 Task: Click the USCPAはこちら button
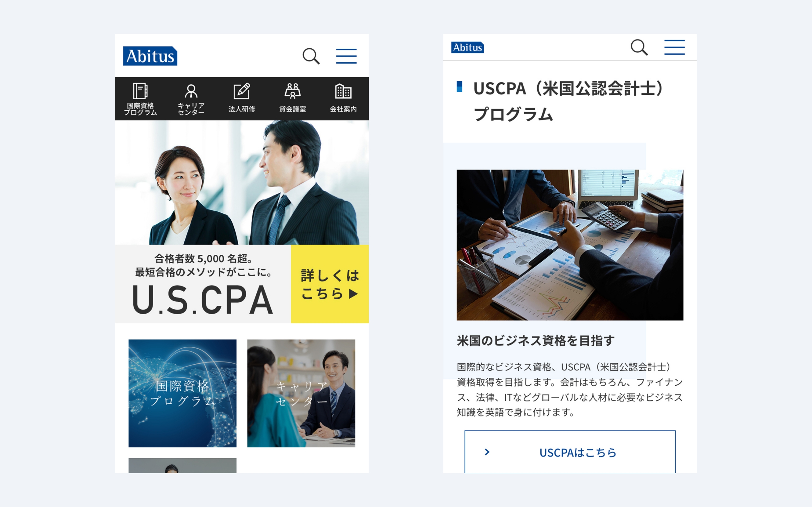point(570,452)
